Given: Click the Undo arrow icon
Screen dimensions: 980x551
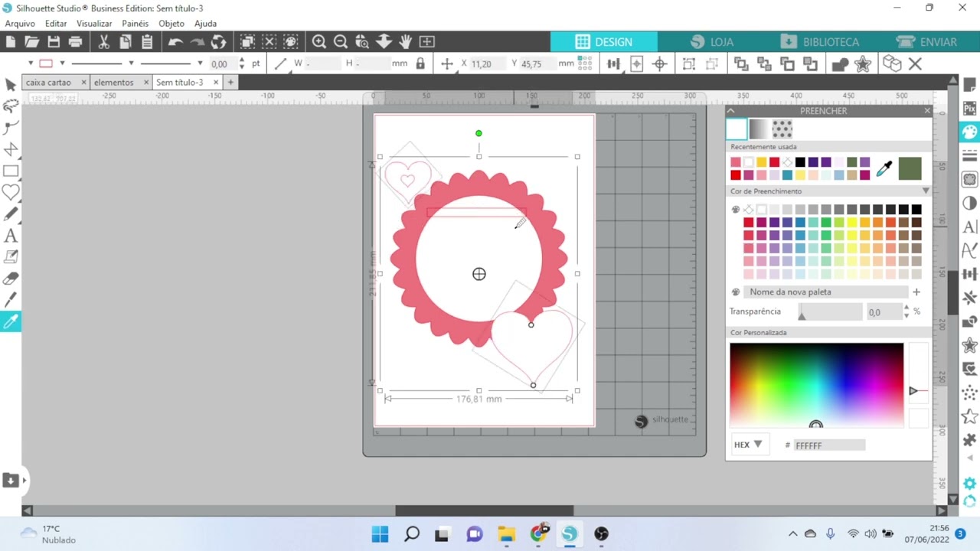Looking at the screenshot, I should coord(175,42).
